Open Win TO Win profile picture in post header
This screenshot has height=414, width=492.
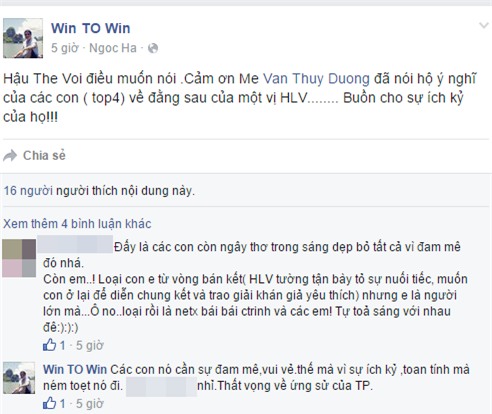coord(23,38)
